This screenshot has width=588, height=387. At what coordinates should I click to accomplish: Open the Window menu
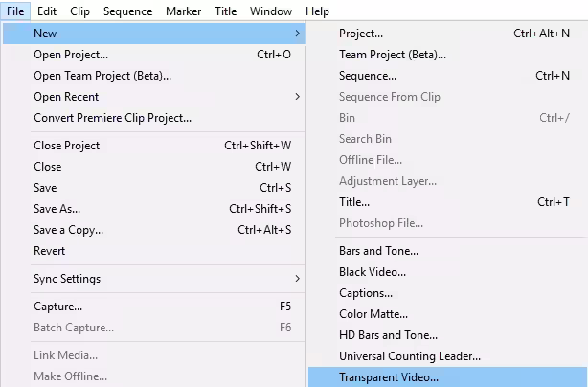(x=271, y=11)
